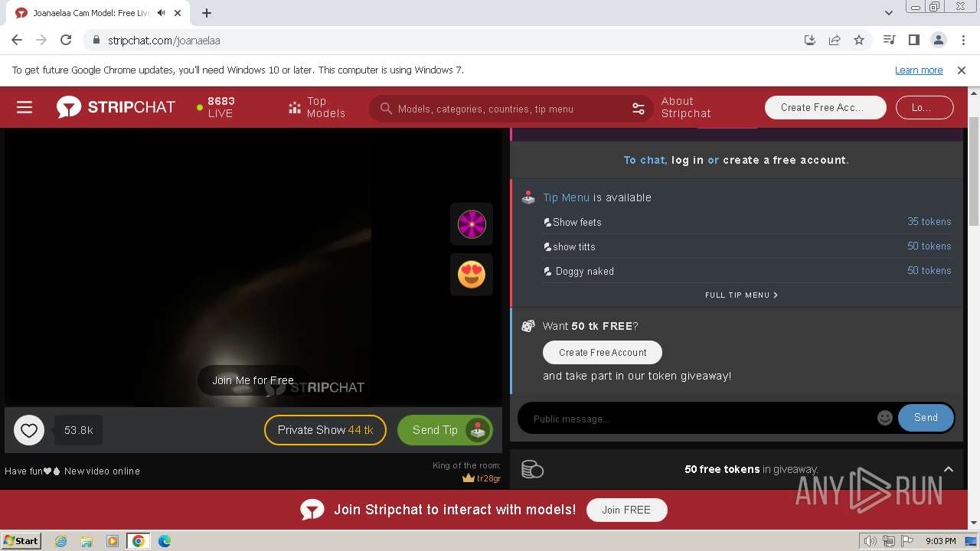Open Windows Media Player from taskbar
Screen dimensions: 980x551
pyautogui.click(x=113, y=541)
